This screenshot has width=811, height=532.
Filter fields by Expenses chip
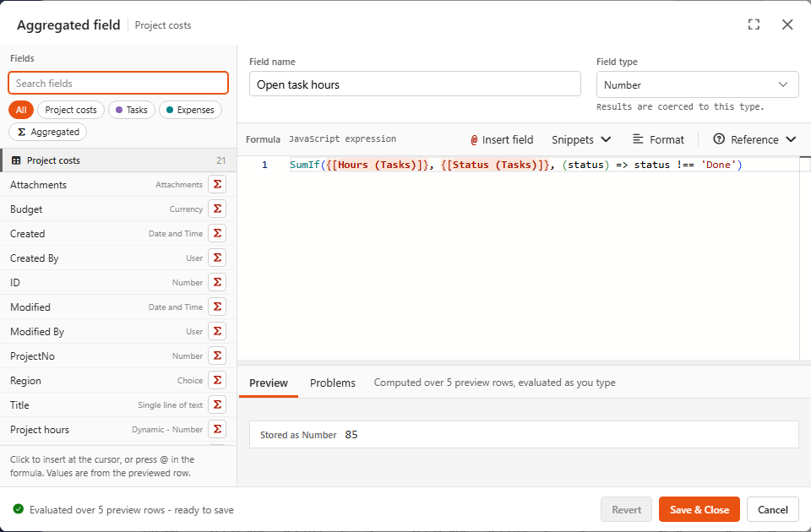[190, 110]
